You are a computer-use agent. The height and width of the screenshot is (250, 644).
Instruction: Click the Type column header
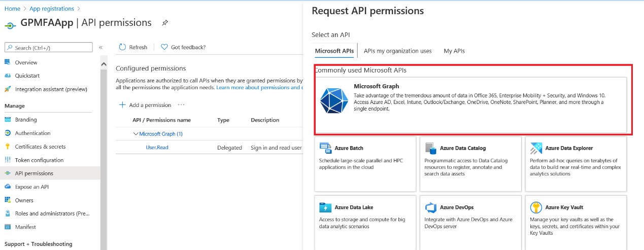(x=223, y=120)
